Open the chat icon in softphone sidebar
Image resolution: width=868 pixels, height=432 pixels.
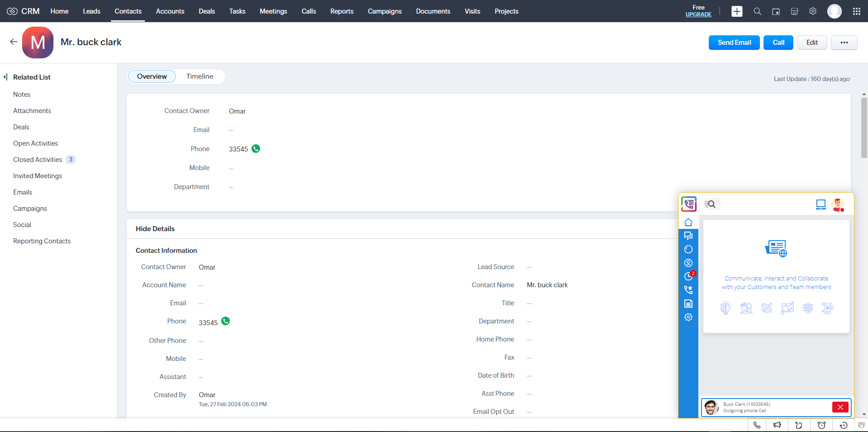coord(688,236)
